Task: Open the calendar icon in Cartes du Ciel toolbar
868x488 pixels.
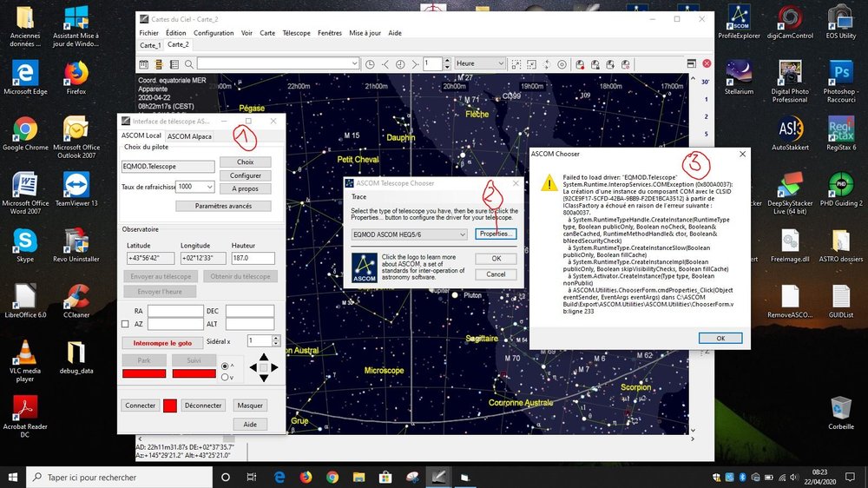Action: (x=144, y=64)
